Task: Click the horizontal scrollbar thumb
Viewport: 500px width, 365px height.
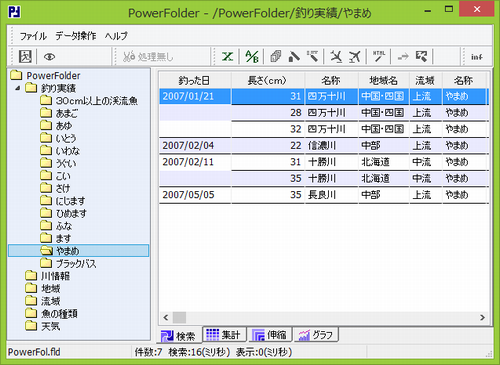Action: pos(179,318)
